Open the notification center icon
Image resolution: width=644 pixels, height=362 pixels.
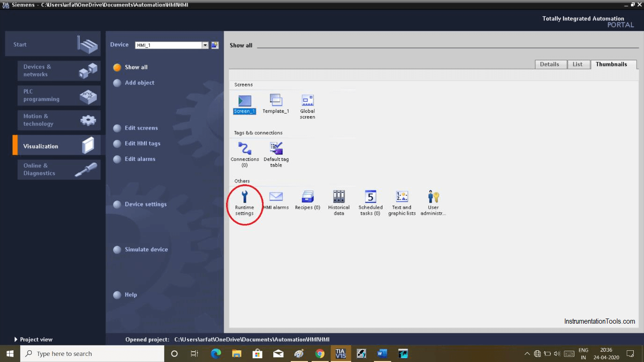coord(630,354)
